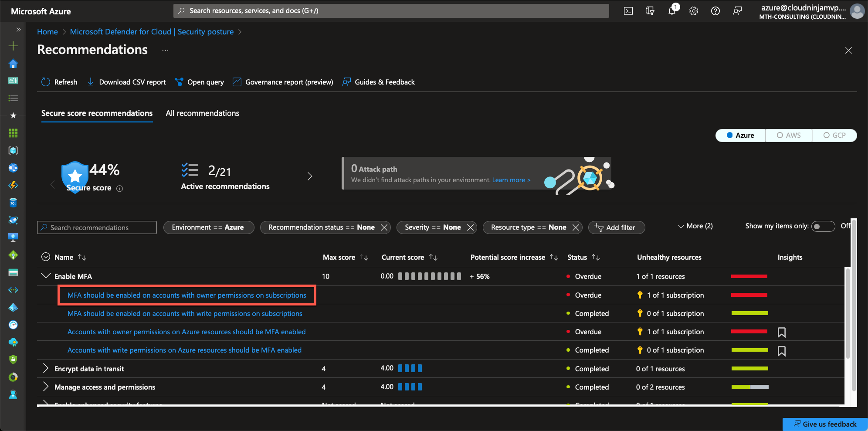Click Open query toolbar item
Screen dimensions: 868x431
(199, 82)
